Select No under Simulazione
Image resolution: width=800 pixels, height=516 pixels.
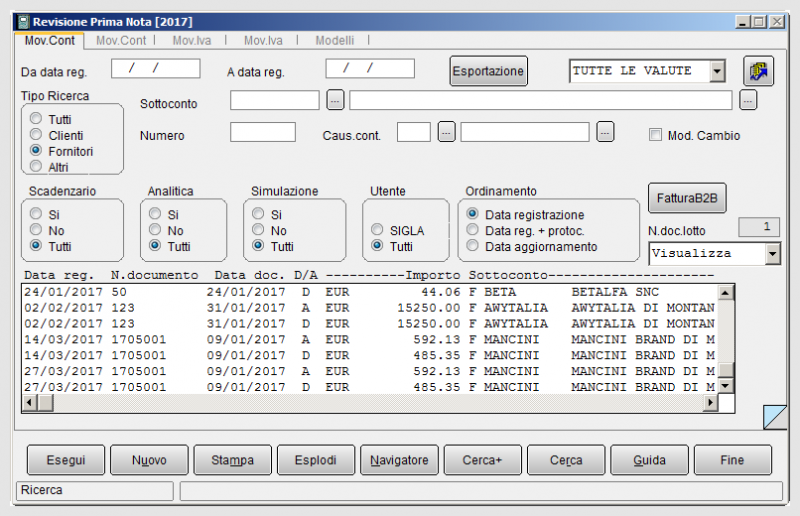pyautogui.click(x=258, y=229)
